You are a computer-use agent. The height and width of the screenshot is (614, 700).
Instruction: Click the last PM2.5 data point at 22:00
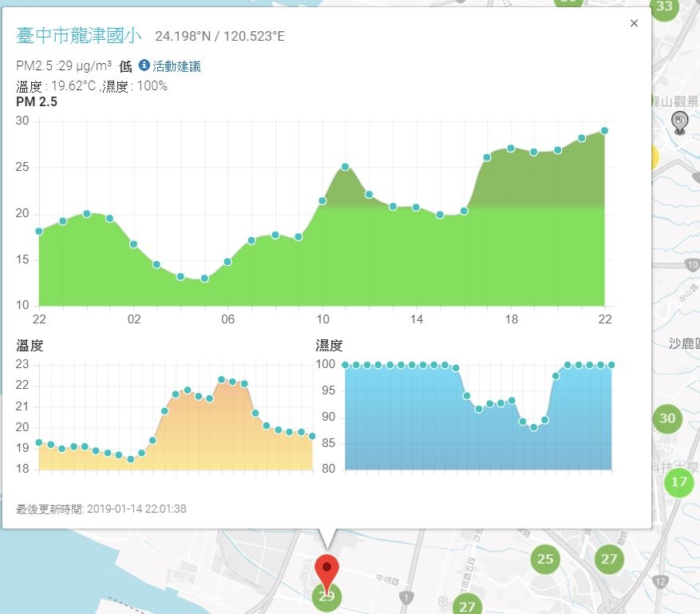pyautogui.click(x=604, y=131)
